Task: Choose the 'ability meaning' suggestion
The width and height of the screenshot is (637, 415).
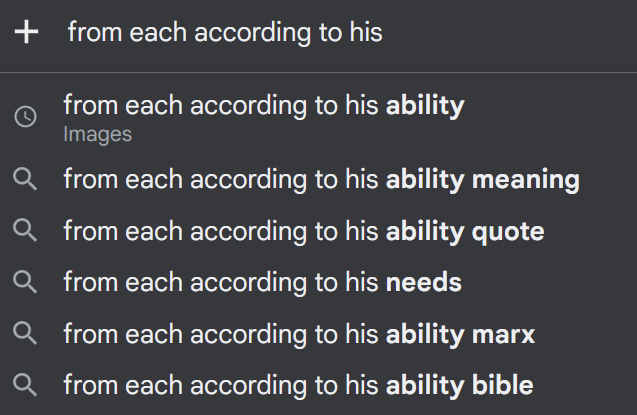Action: tap(320, 180)
